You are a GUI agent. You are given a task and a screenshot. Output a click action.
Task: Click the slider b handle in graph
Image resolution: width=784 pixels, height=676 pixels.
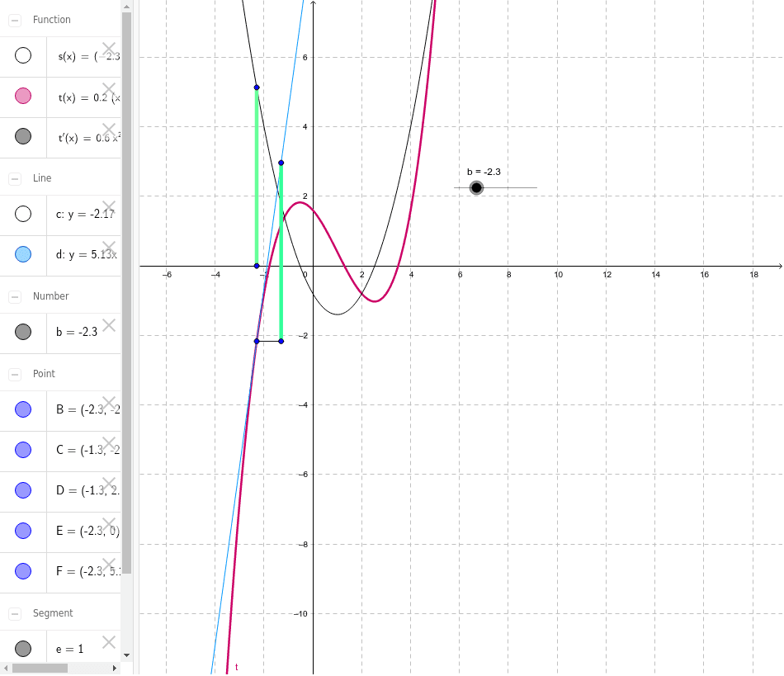[476, 188]
